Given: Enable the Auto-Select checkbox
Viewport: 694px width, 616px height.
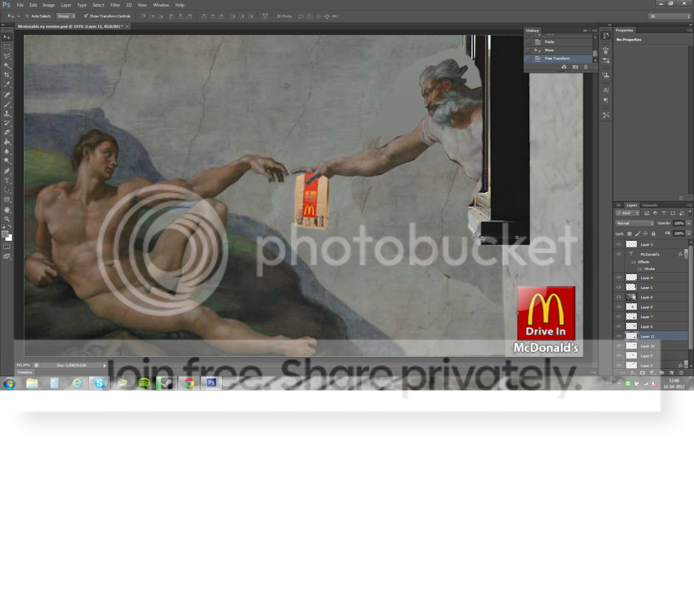Looking at the screenshot, I should click(x=27, y=16).
